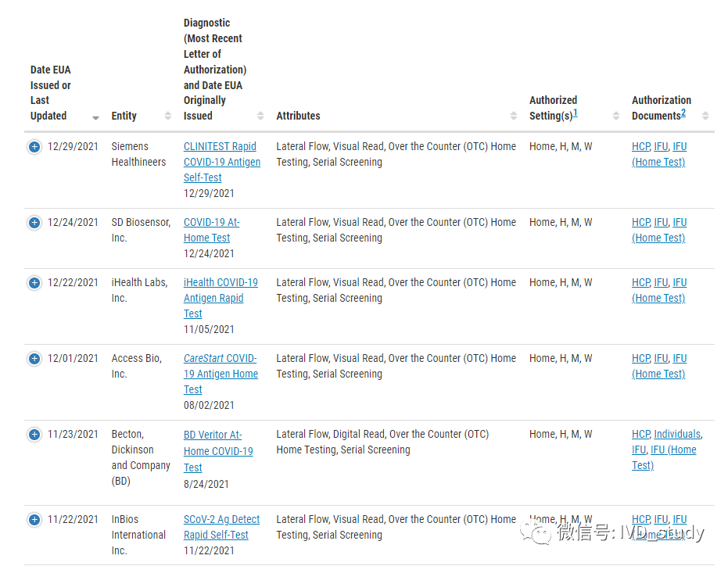Click the Date EUA Issued column header
728x566 pixels.
click(x=51, y=93)
